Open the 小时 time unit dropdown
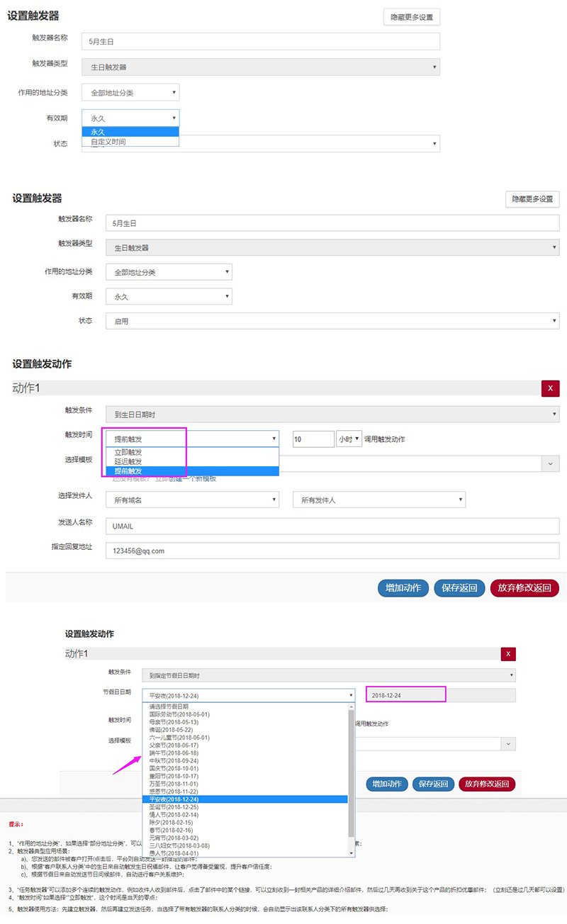The height and width of the screenshot is (924, 567). 349,439
